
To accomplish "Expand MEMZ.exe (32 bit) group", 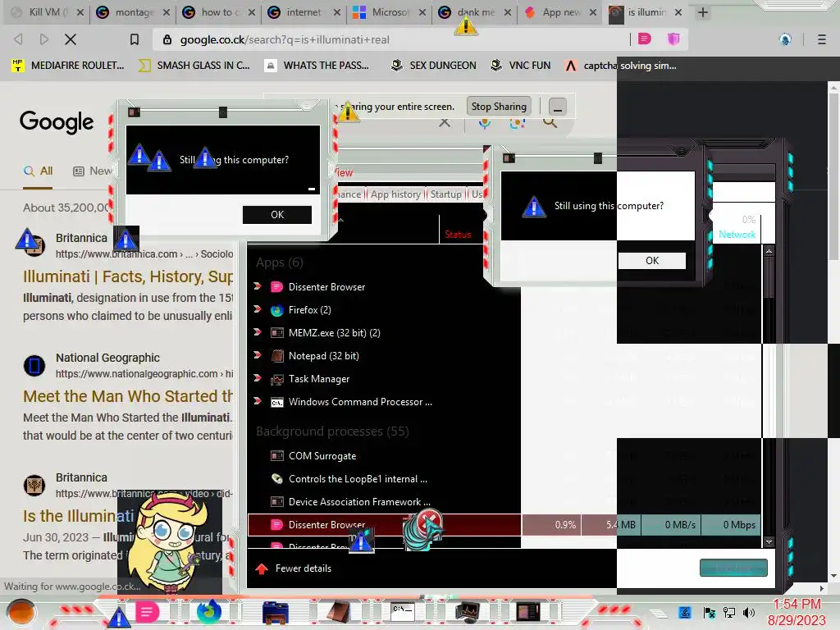I will click(258, 332).
